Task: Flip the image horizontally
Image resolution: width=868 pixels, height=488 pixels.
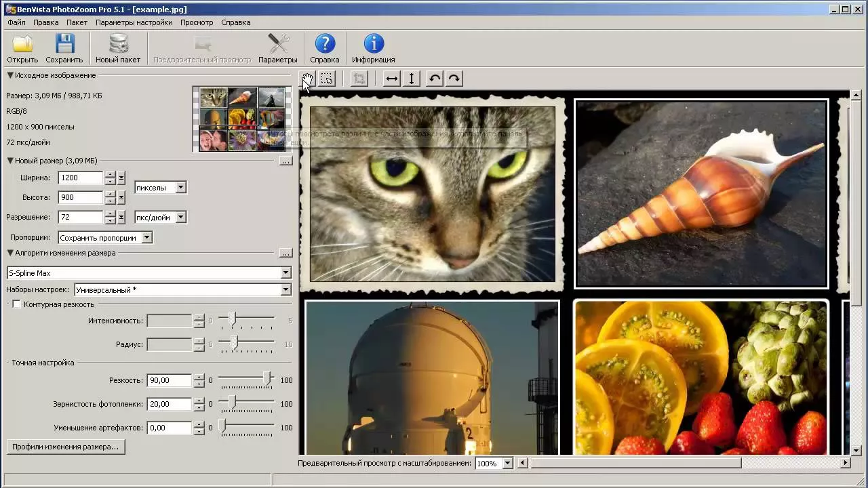Action: tap(391, 79)
